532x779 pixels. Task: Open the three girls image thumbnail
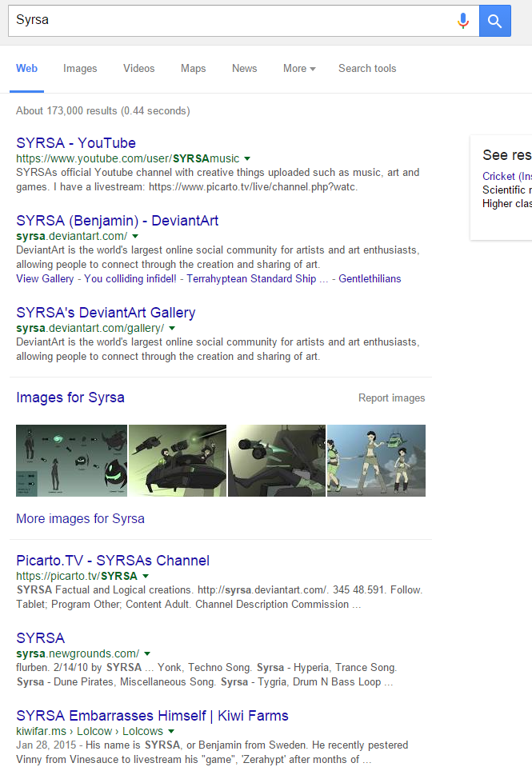[376, 461]
